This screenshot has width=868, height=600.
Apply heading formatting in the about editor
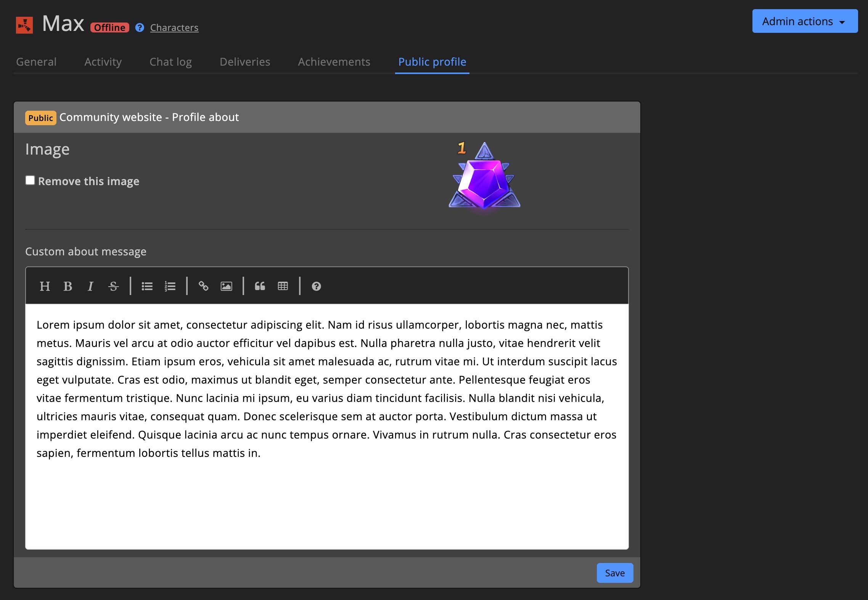pyautogui.click(x=45, y=286)
